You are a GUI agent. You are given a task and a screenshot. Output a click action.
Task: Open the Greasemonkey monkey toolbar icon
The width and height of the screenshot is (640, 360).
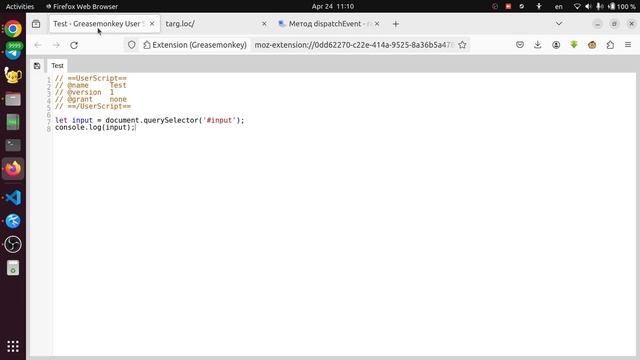click(592, 45)
